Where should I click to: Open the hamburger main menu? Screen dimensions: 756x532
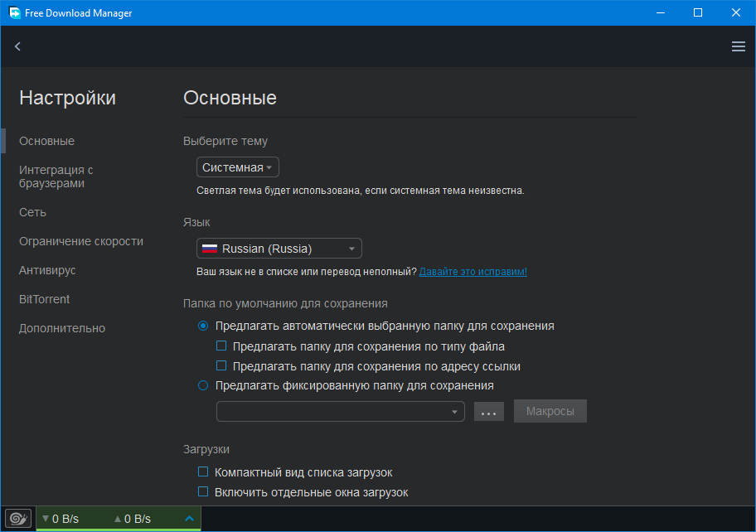(x=738, y=46)
